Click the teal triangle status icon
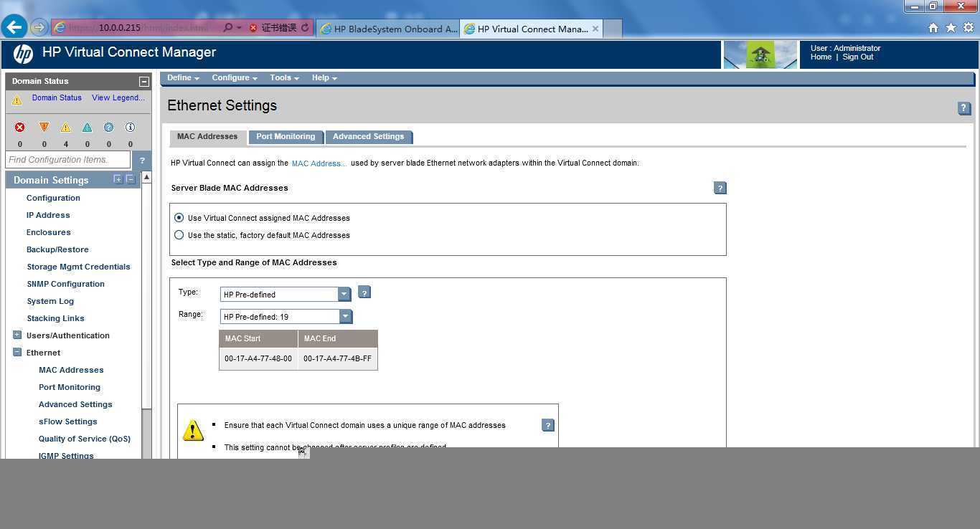Viewport: 980px width, 529px height. coord(87,127)
